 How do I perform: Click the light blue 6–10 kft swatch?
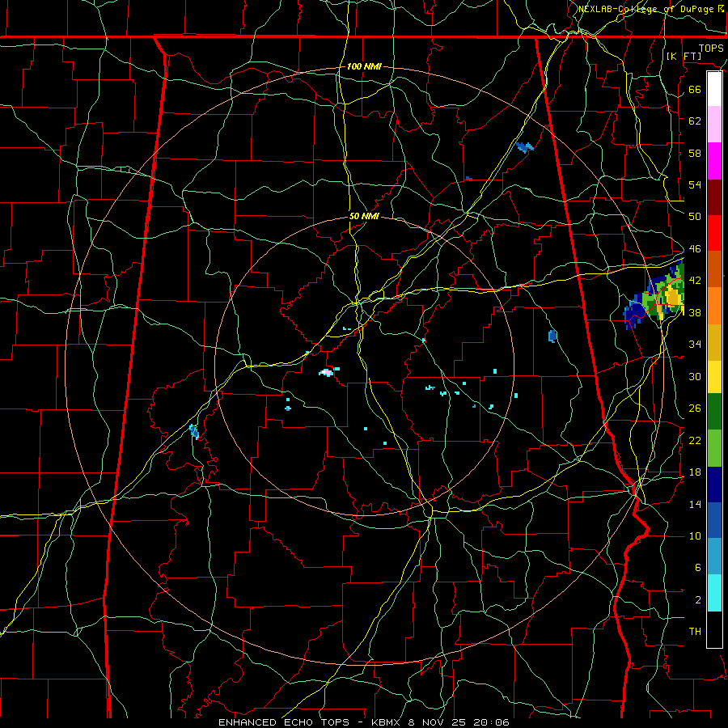pyautogui.click(x=714, y=557)
